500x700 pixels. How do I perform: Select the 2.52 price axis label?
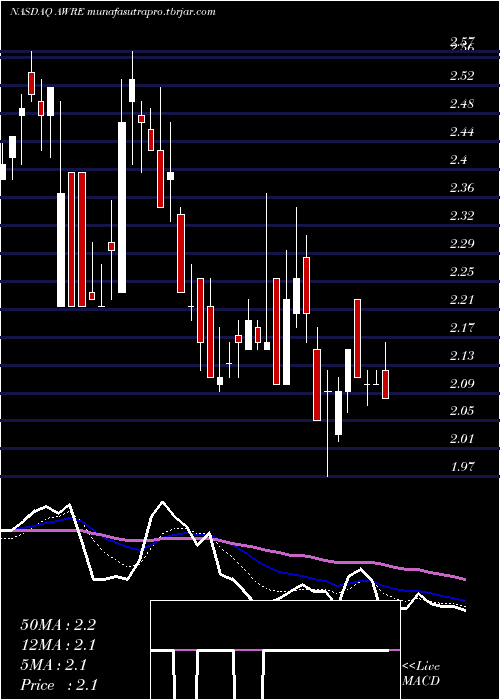[x=462, y=75]
